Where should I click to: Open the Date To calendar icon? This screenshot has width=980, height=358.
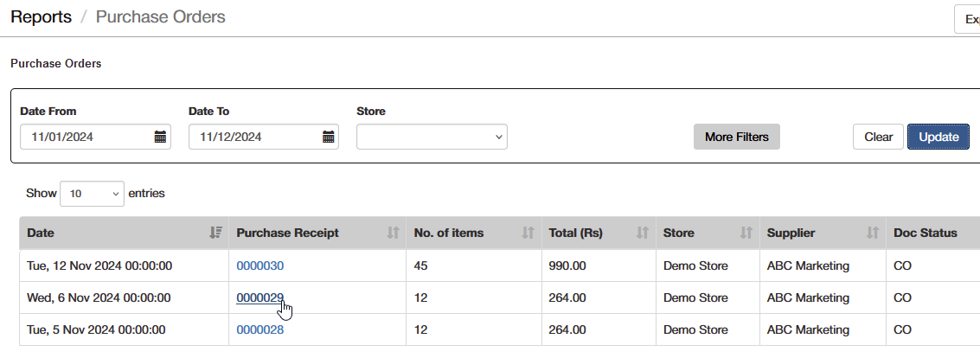coord(328,137)
